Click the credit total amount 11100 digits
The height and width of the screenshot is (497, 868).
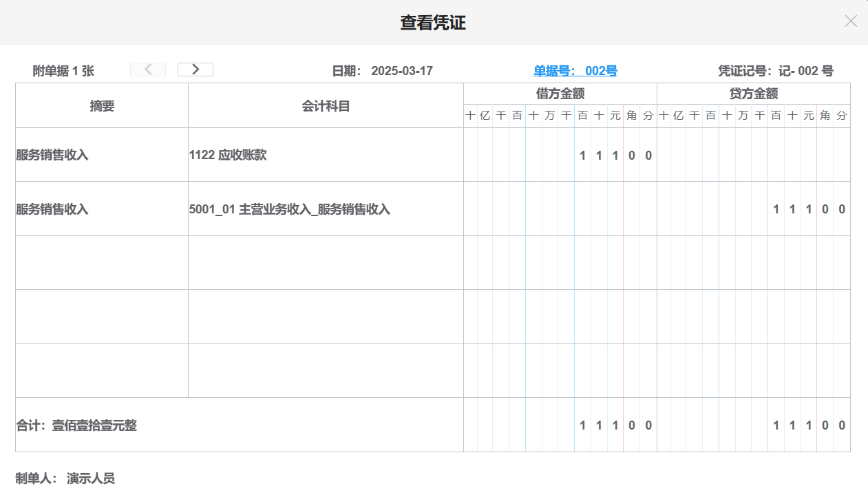tap(808, 425)
